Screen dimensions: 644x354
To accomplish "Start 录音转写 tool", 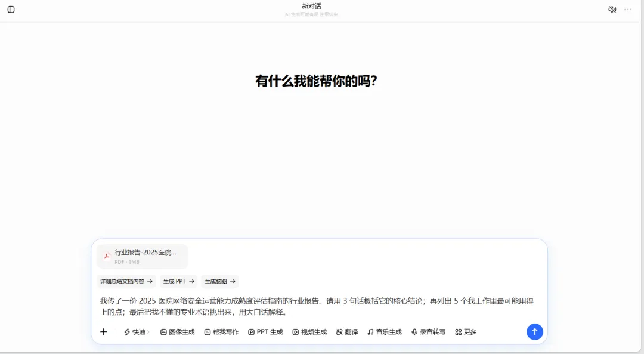I will (x=428, y=332).
